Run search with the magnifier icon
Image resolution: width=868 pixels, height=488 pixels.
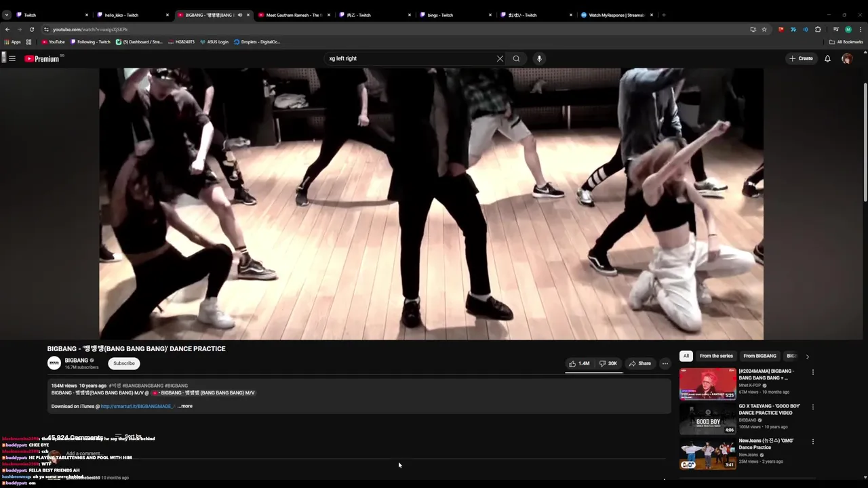pyautogui.click(x=516, y=58)
